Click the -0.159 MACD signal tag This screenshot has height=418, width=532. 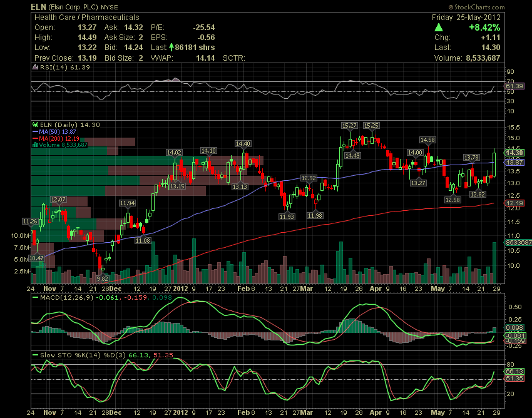514,341
